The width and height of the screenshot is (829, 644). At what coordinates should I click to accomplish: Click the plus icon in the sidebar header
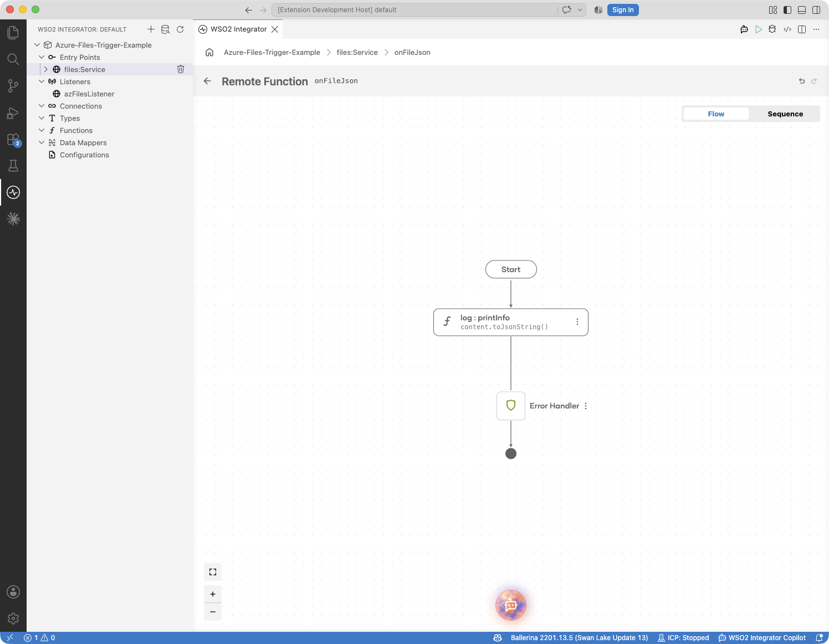click(x=151, y=29)
